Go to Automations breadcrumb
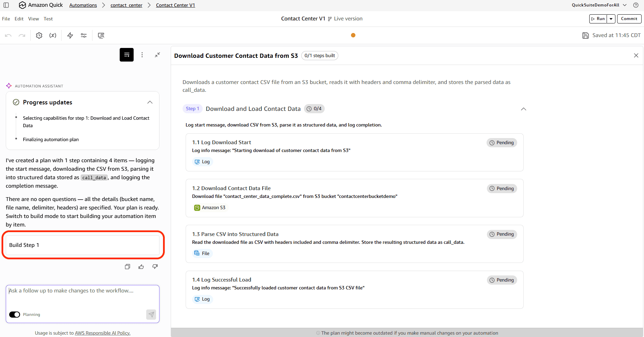Screen dimensions: 644x337 click(83, 5)
